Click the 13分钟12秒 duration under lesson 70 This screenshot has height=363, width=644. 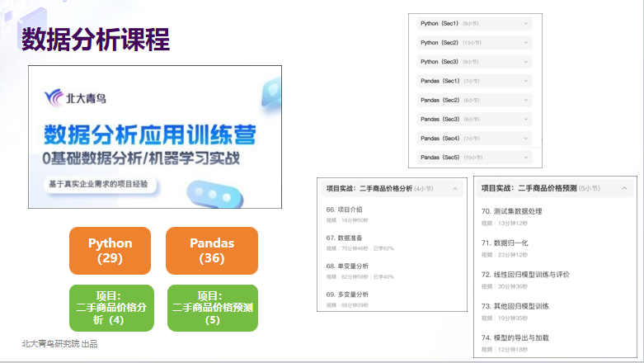513,224
